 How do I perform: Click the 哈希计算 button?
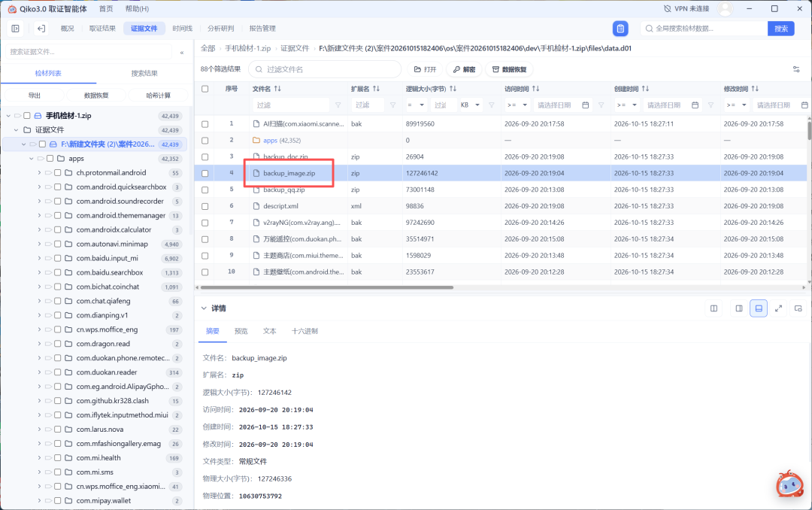[159, 96]
